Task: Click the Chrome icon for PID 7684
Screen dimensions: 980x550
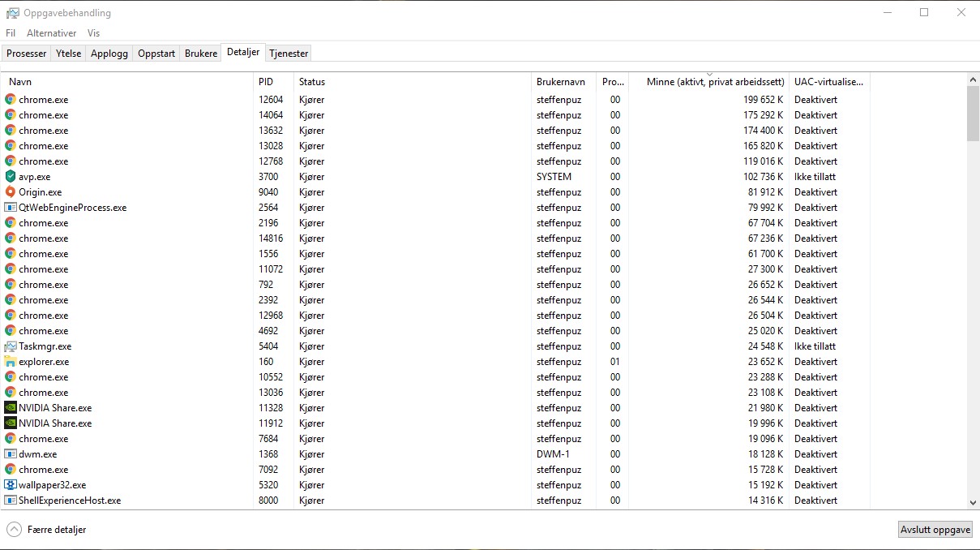Action: [x=11, y=438]
